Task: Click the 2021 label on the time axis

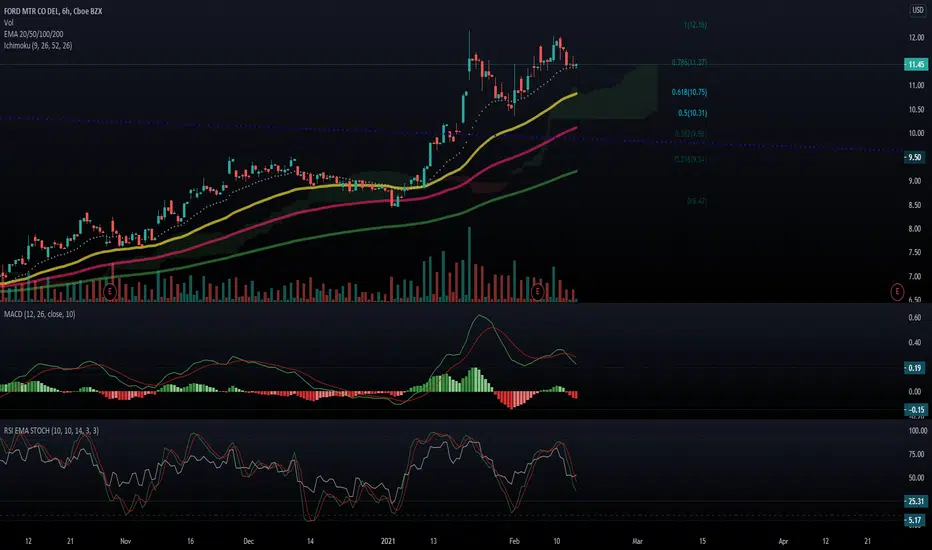Action: 388,541
